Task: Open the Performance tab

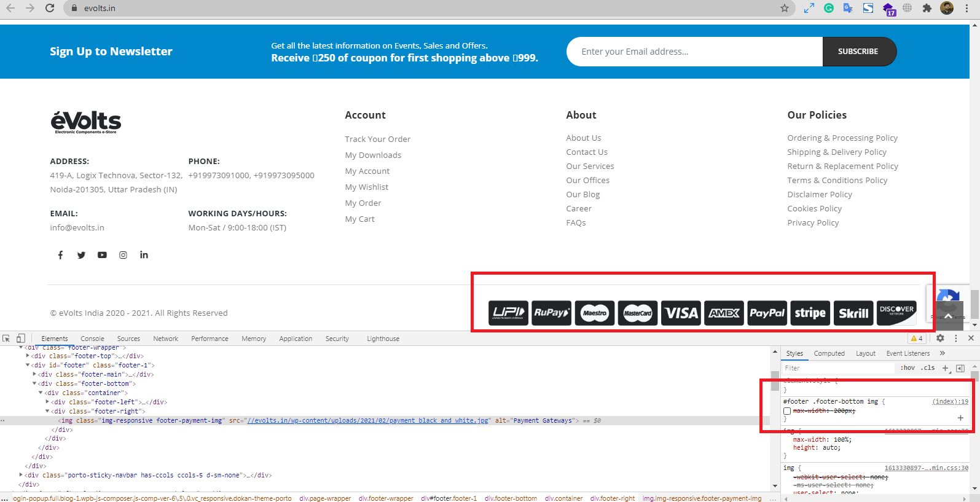Action: pyautogui.click(x=210, y=339)
